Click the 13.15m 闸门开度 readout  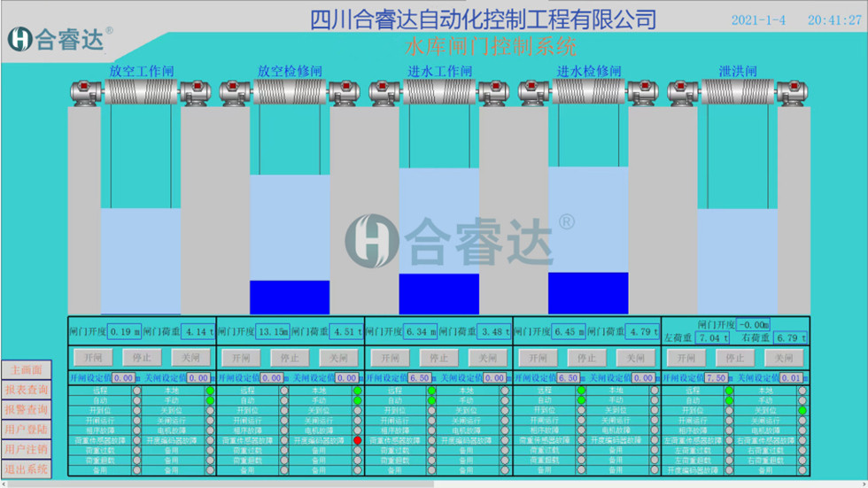pyautogui.click(x=273, y=332)
